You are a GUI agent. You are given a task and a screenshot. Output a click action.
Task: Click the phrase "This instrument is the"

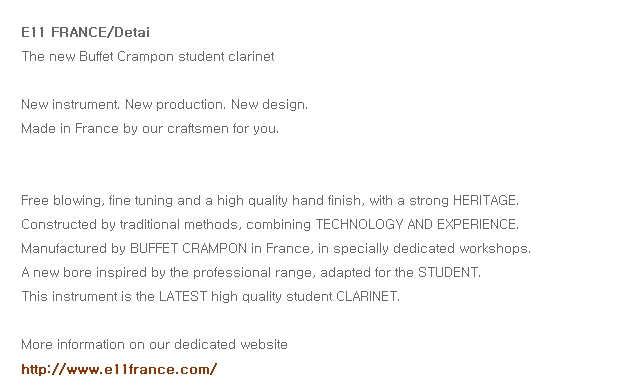point(88,296)
